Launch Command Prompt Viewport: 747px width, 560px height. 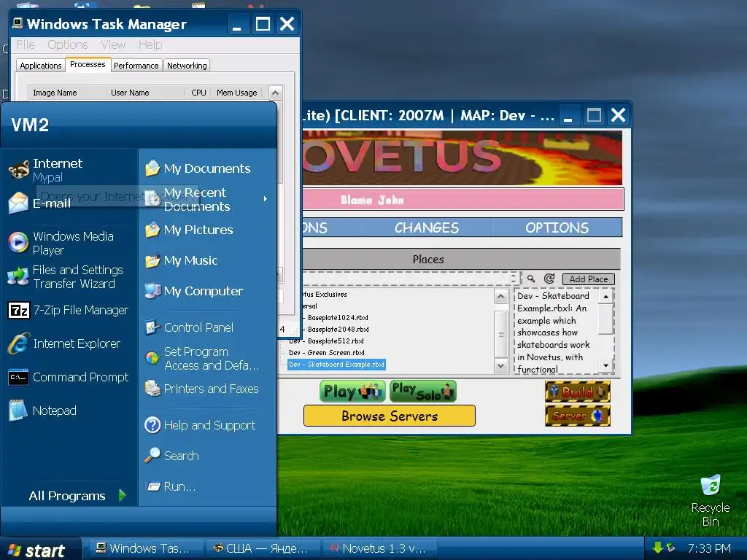tap(68, 377)
